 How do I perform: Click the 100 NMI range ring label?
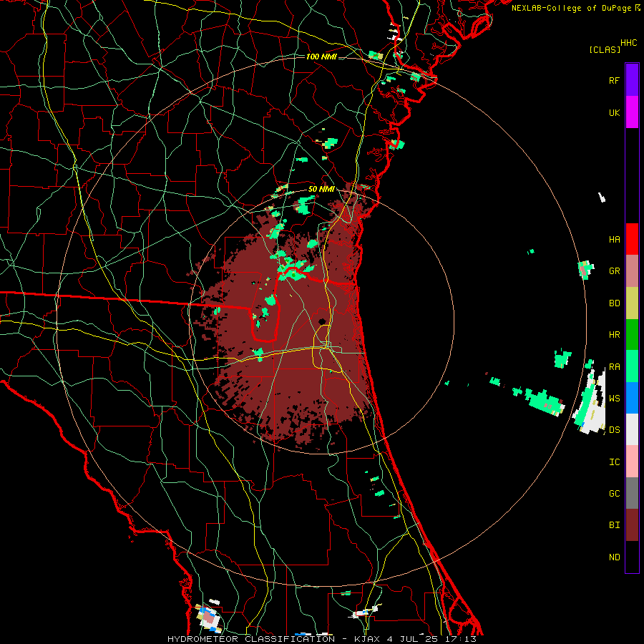click(321, 57)
